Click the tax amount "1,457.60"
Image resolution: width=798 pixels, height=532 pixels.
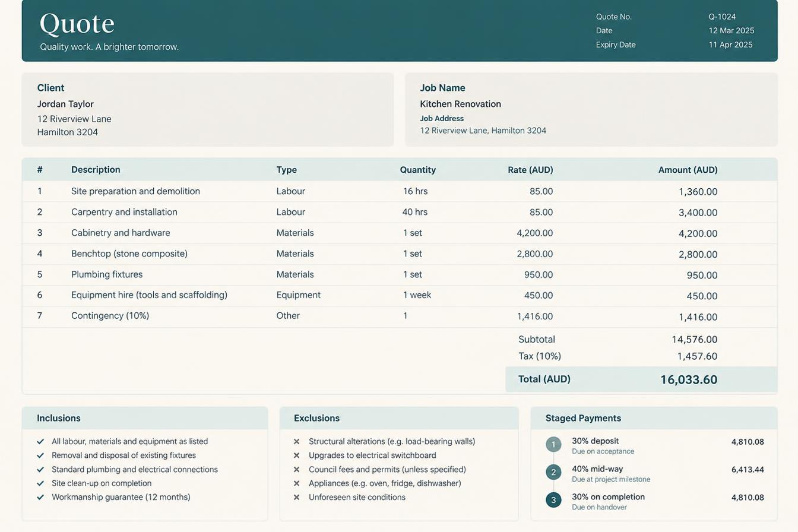point(698,356)
